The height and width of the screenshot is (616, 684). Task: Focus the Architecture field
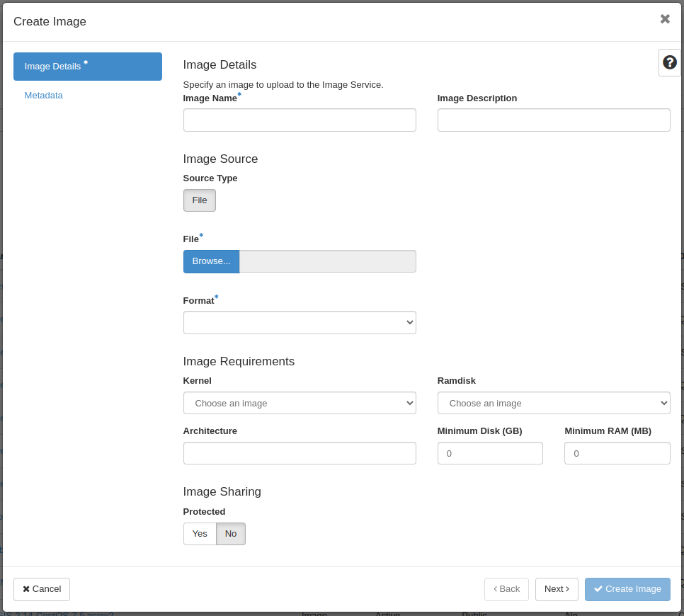pyautogui.click(x=300, y=453)
